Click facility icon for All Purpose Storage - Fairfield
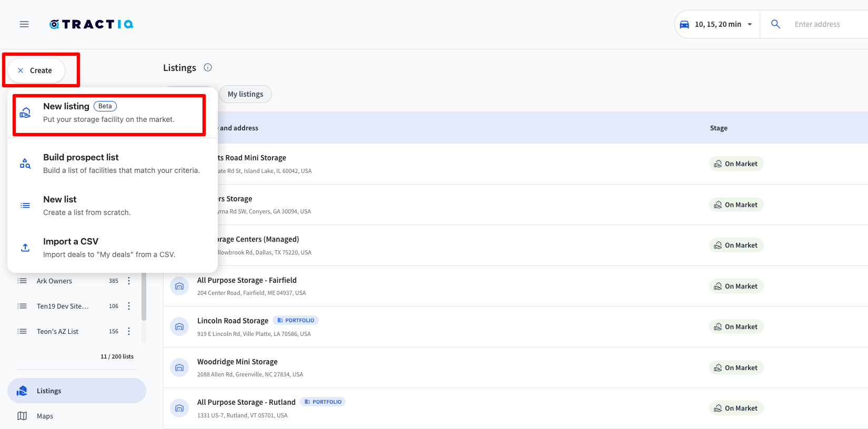This screenshot has width=868, height=429. point(179,286)
